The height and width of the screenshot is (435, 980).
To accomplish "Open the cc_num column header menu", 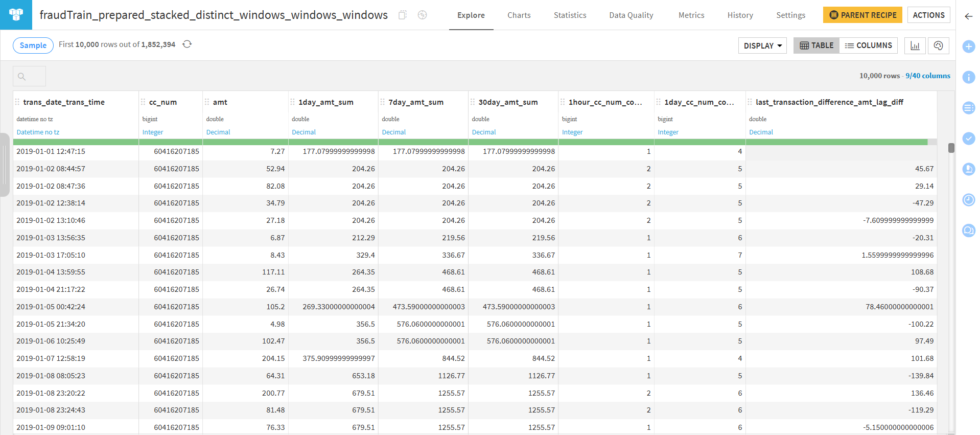I will coord(163,102).
